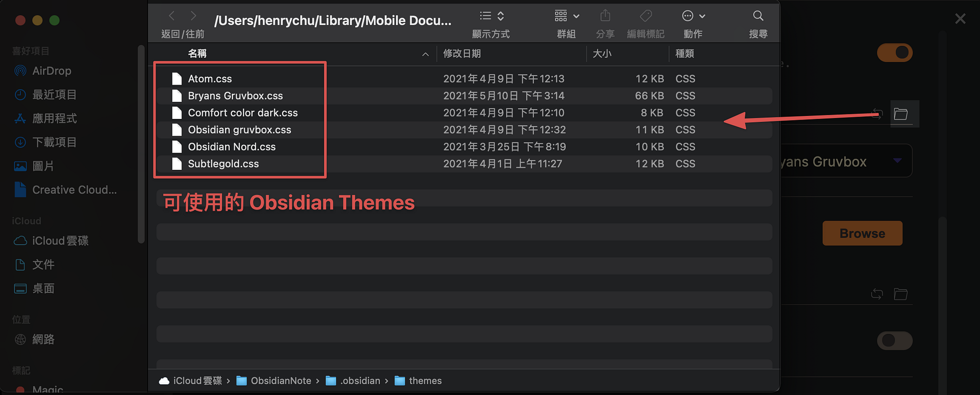The width and height of the screenshot is (980, 395).
Task: Select the Obsidian gruvbox.css file
Action: coord(240,130)
